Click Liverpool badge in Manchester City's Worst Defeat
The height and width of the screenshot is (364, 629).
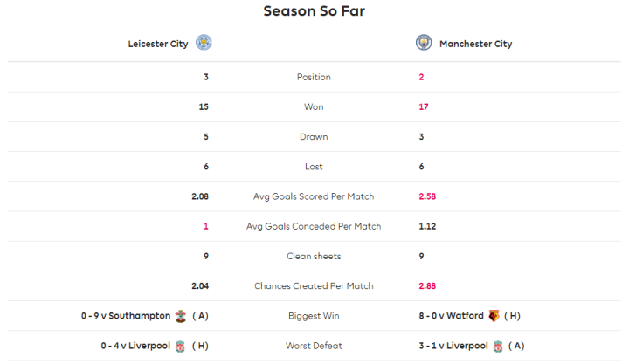point(498,346)
